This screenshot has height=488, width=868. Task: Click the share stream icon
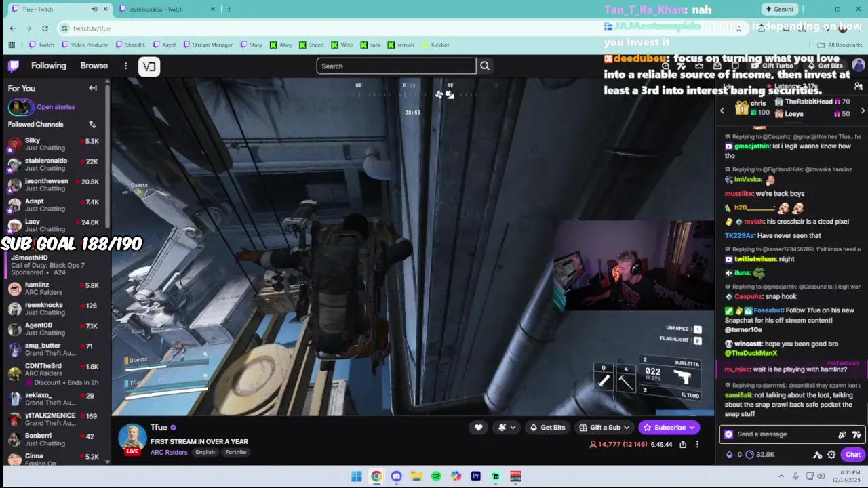(683, 445)
